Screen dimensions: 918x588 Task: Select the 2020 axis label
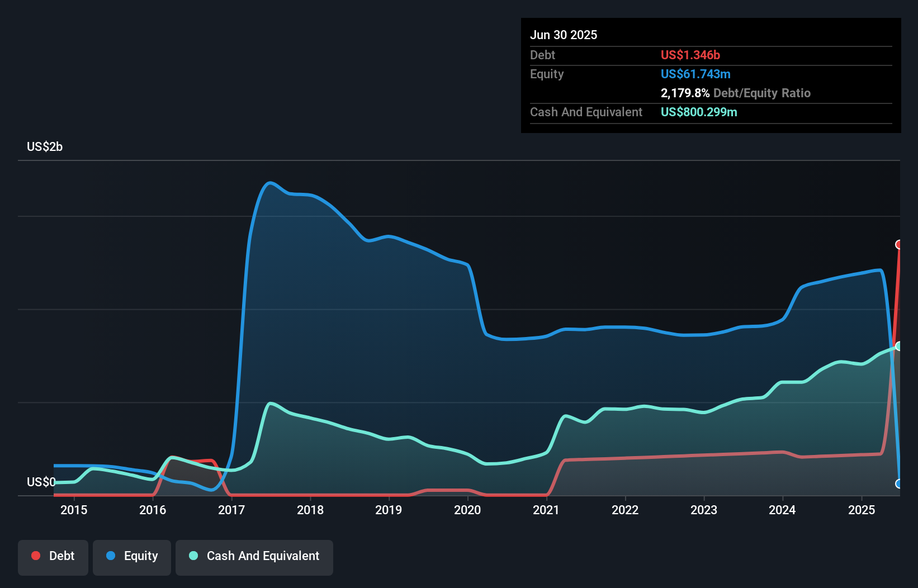tap(468, 510)
